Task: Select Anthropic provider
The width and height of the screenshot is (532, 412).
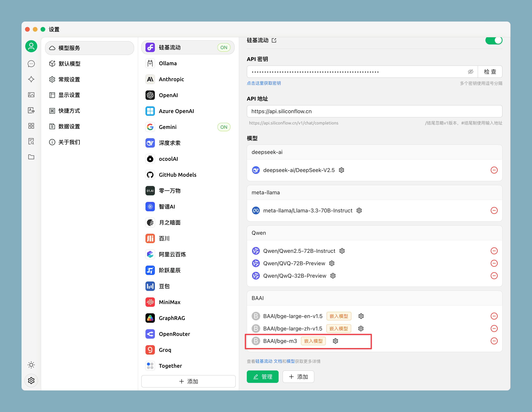Action: [188, 79]
